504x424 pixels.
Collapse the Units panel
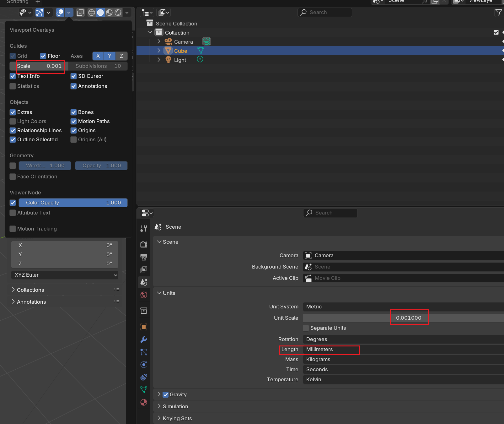point(159,293)
